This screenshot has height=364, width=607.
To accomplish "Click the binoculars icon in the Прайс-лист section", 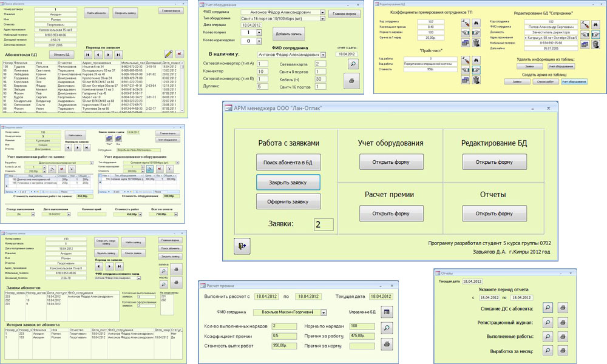I will tap(476, 60).
